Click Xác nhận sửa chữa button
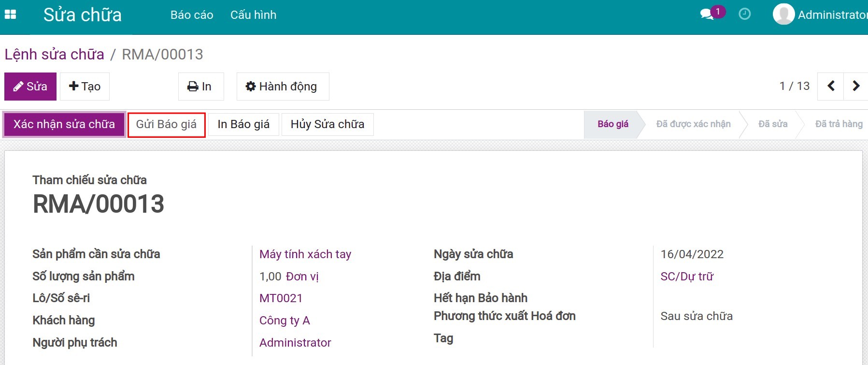 click(64, 124)
